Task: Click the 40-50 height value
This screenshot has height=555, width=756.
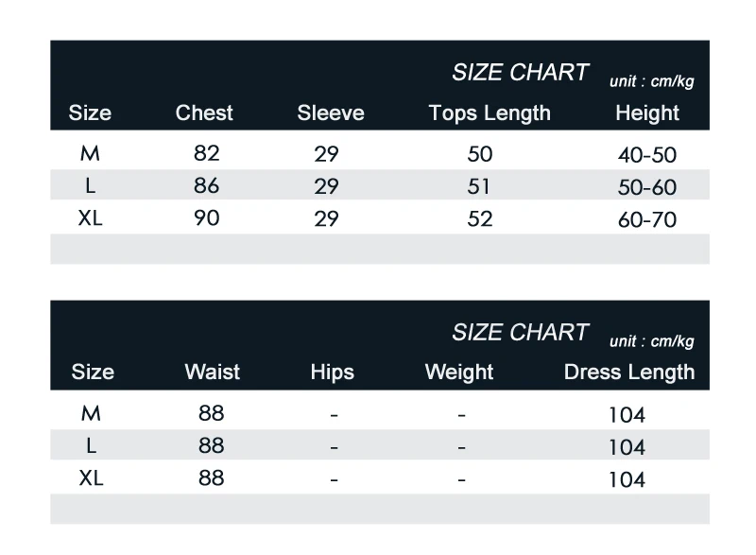Action: (x=647, y=155)
